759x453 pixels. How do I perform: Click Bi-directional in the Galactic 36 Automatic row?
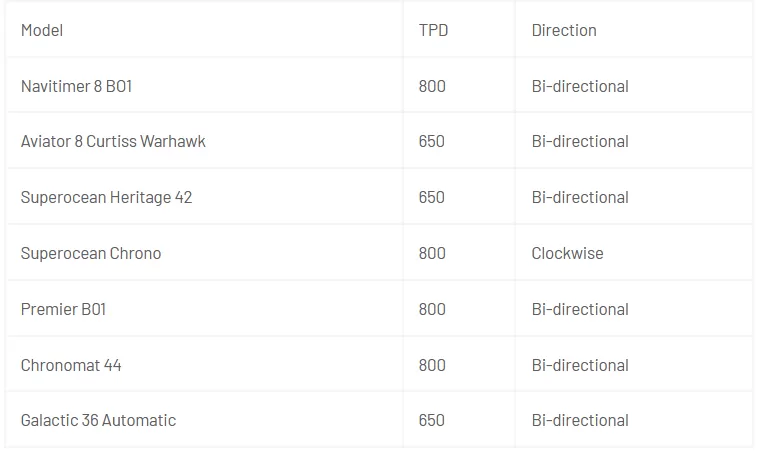click(x=580, y=420)
